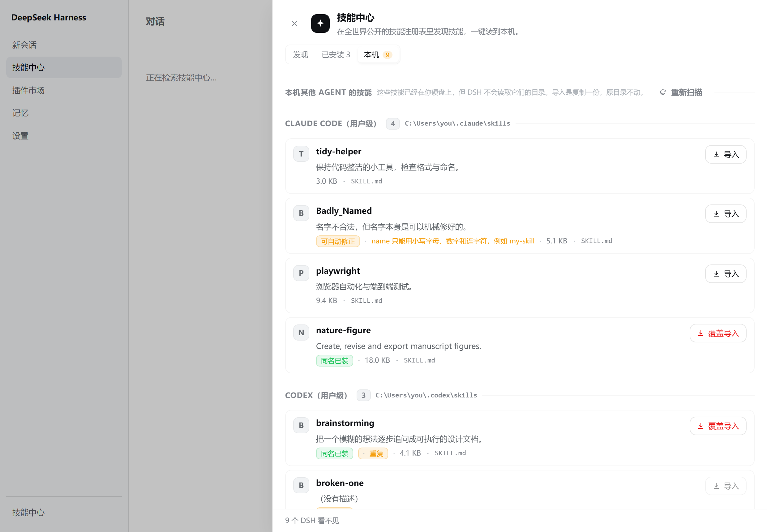The width and height of the screenshot is (767, 532).
Task: Click 覆盖导入 for nature-figure
Action: point(718,333)
